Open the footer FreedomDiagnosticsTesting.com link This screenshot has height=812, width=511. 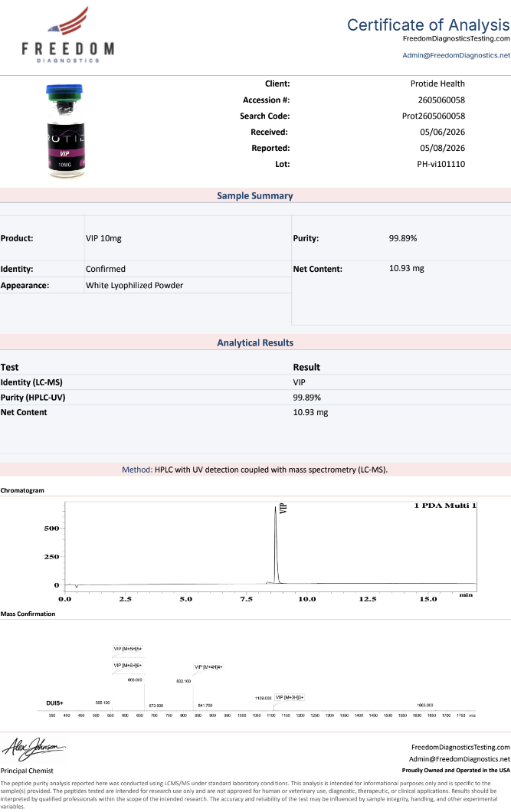click(460, 747)
